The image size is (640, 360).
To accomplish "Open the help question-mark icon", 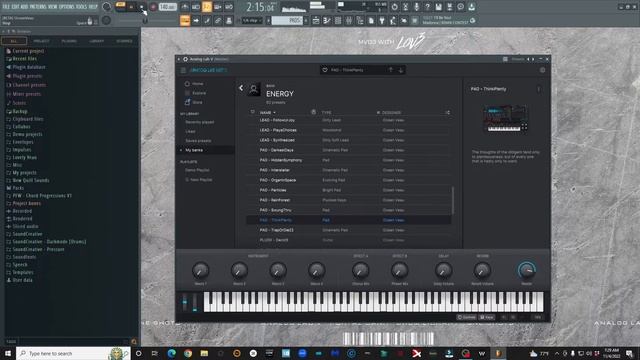I will coord(427,7).
